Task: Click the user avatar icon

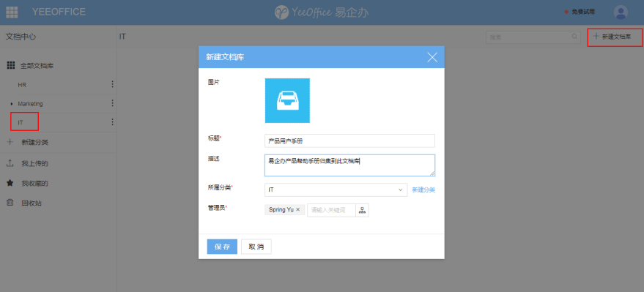Action: click(621, 12)
